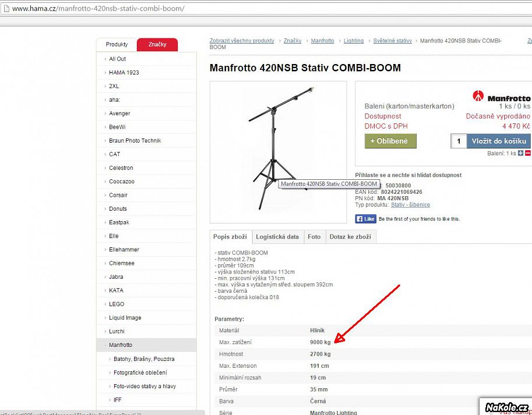The image size is (532, 415).
Task: Open Foto-video stativy a hlavy subcategory
Action: click(x=145, y=386)
